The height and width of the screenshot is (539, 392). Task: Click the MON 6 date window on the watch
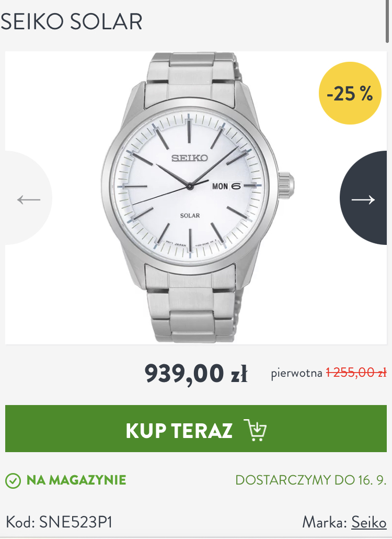tap(226, 186)
